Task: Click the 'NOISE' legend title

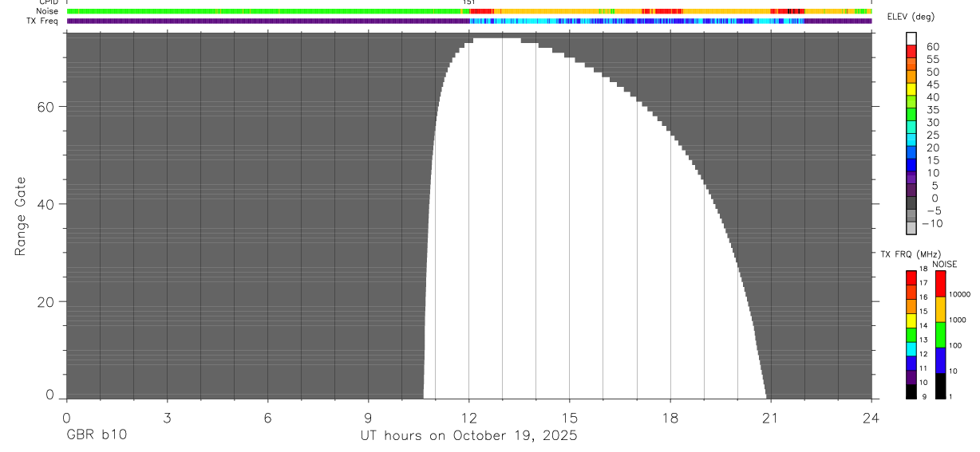Action: coord(944,264)
